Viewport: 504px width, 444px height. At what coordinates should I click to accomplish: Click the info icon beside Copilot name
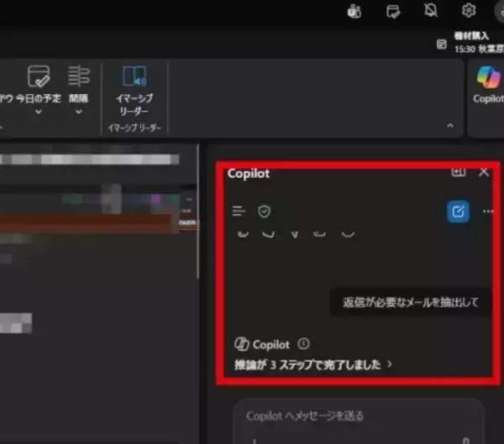click(303, 344)
